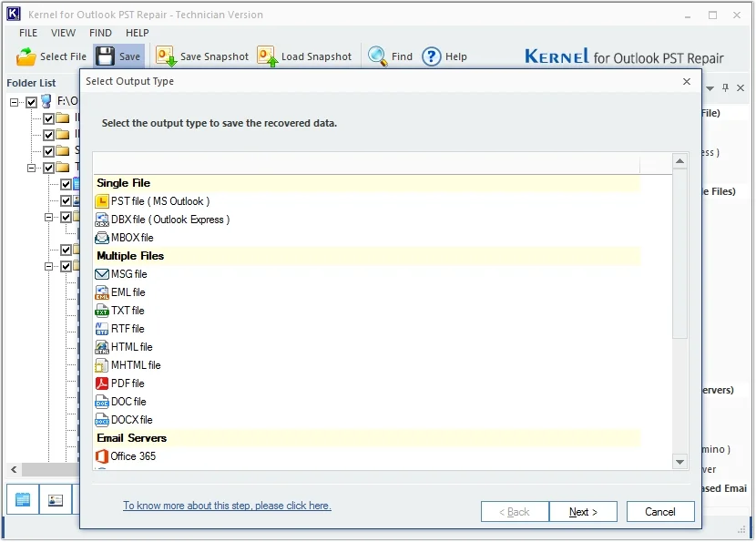Screen dimensions: 756x542
Task: Click the disabled Back button
Action: pyautogui.click(x=515, y=512)
